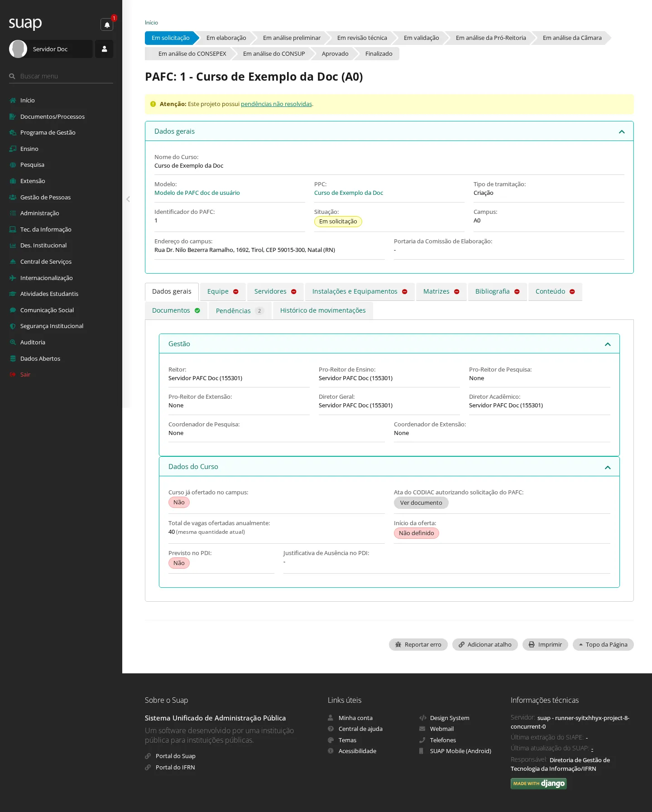
Task: Click the Sair logout icon
Action: click(x=13, y=375)
